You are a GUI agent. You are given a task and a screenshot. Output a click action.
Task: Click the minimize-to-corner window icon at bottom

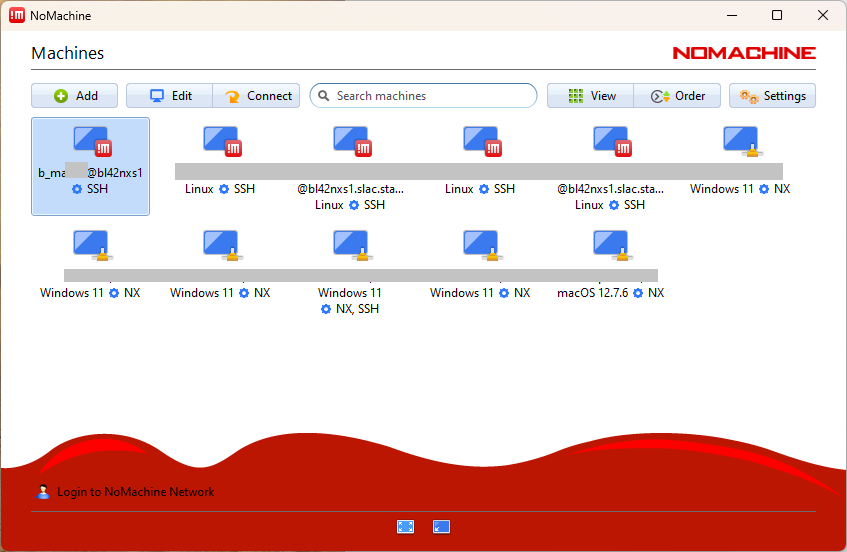pyautogui.click(x=441, y=527)
